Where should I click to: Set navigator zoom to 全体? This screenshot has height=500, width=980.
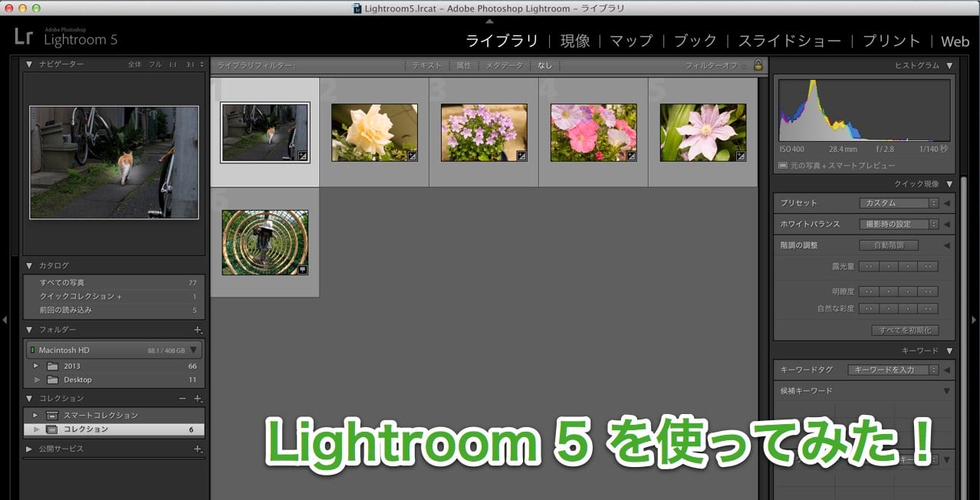coord(135,64)
